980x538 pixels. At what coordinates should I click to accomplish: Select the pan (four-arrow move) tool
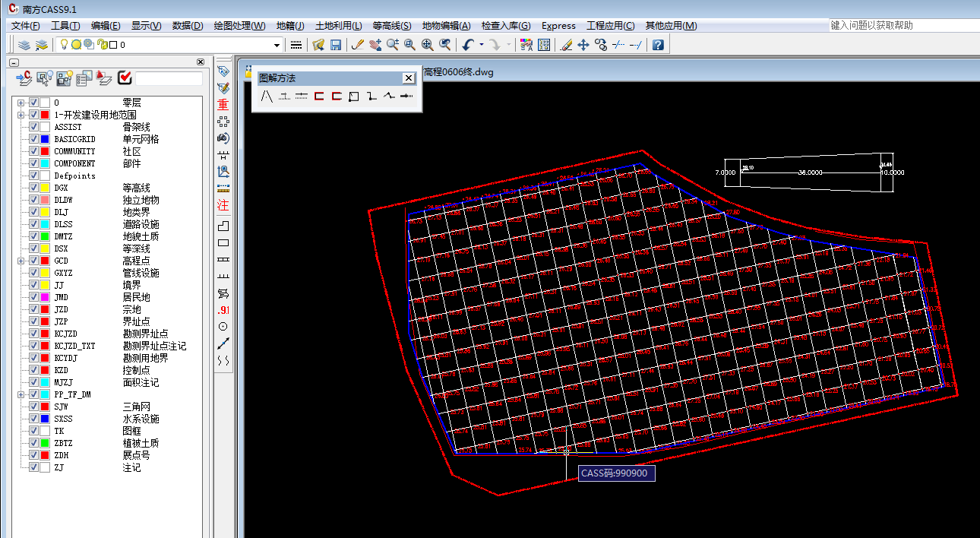coord(583,45)
